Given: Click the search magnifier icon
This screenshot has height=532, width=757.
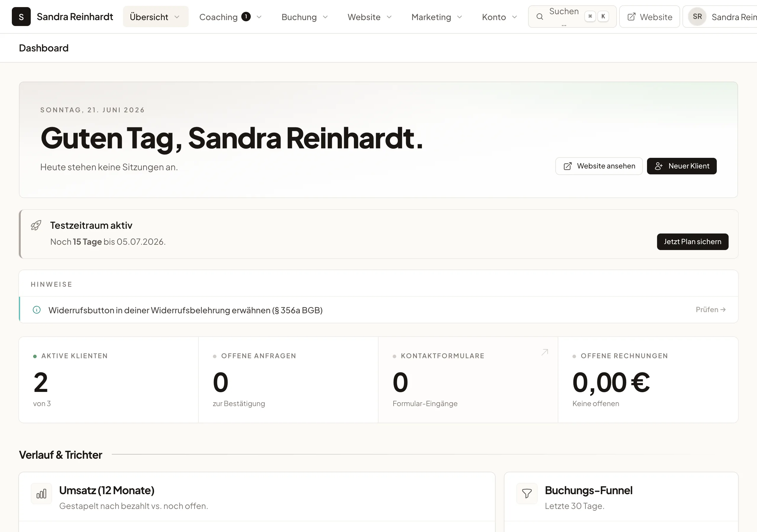Looking at the screenshot, I should (x=539, y=17).
